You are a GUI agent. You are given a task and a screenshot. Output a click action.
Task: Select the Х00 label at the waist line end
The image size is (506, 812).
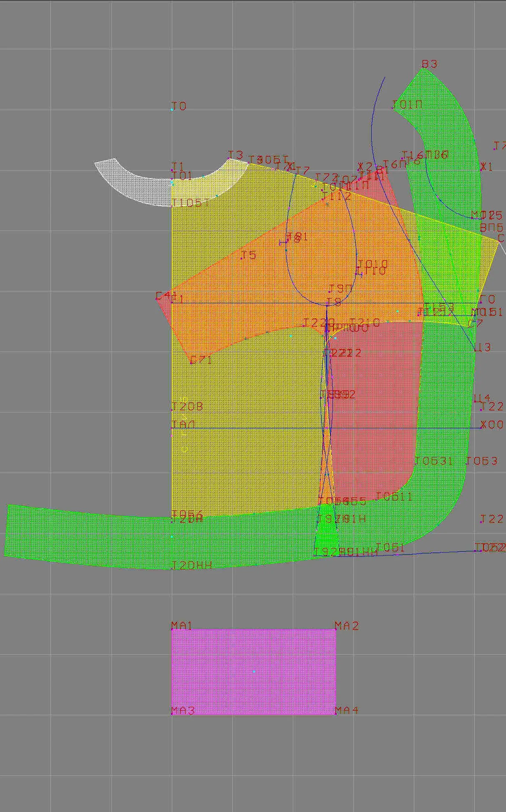pyautogui.click(x=492, y=425)
